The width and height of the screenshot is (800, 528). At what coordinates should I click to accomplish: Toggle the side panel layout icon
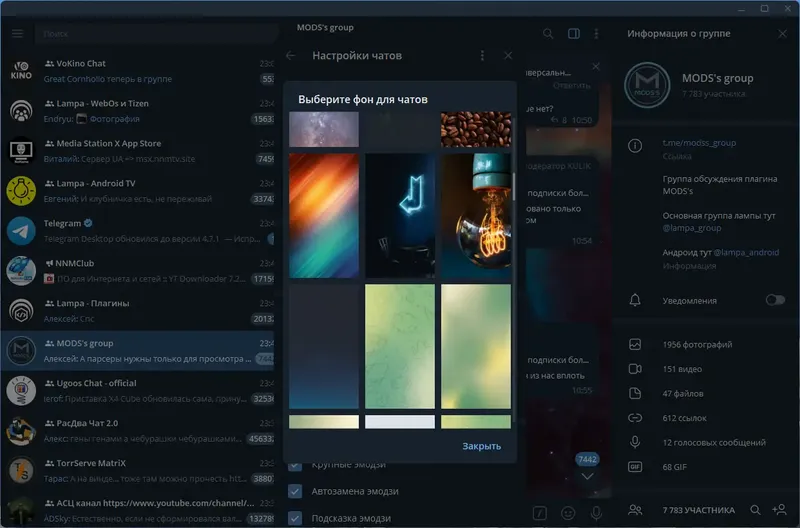click(x=573, y=34)
